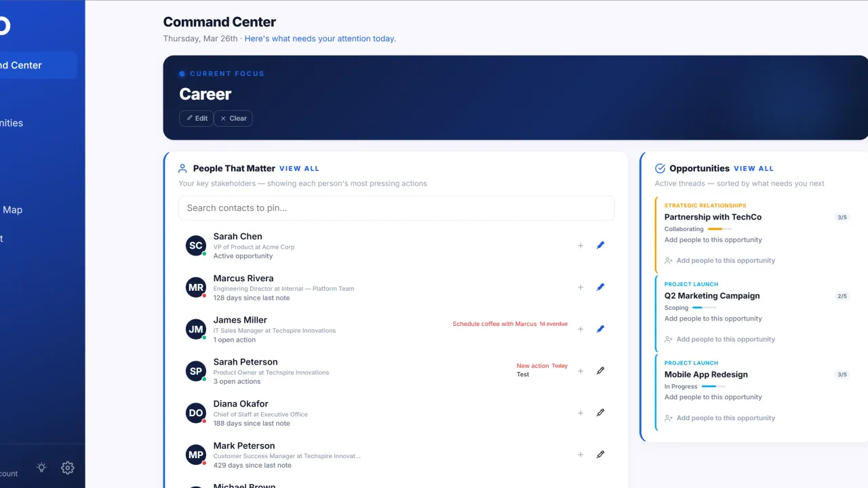Click 'Add people to this opportunity' under TechCo
Viewport: 868px width, 488px height.
click(726, 261)
